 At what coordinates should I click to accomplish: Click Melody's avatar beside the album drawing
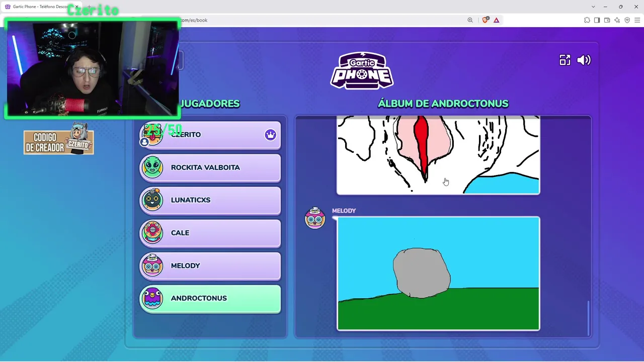coord(315,218)
